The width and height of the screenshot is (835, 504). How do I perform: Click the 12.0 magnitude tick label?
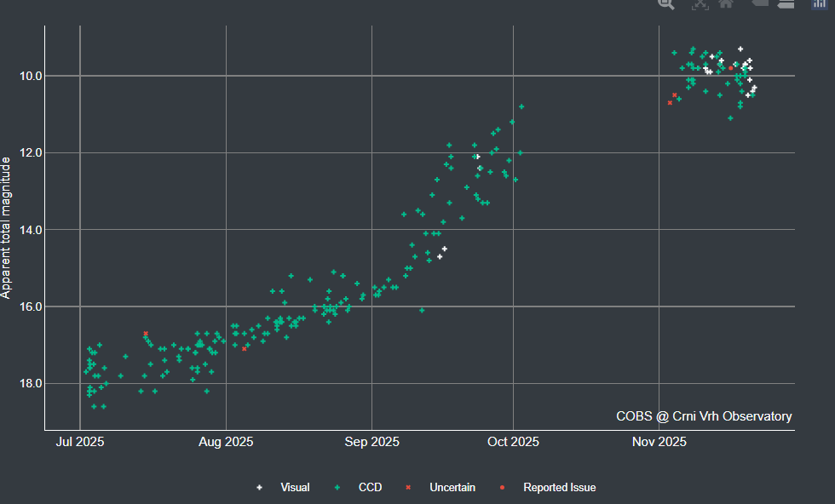tap(31, 152)
